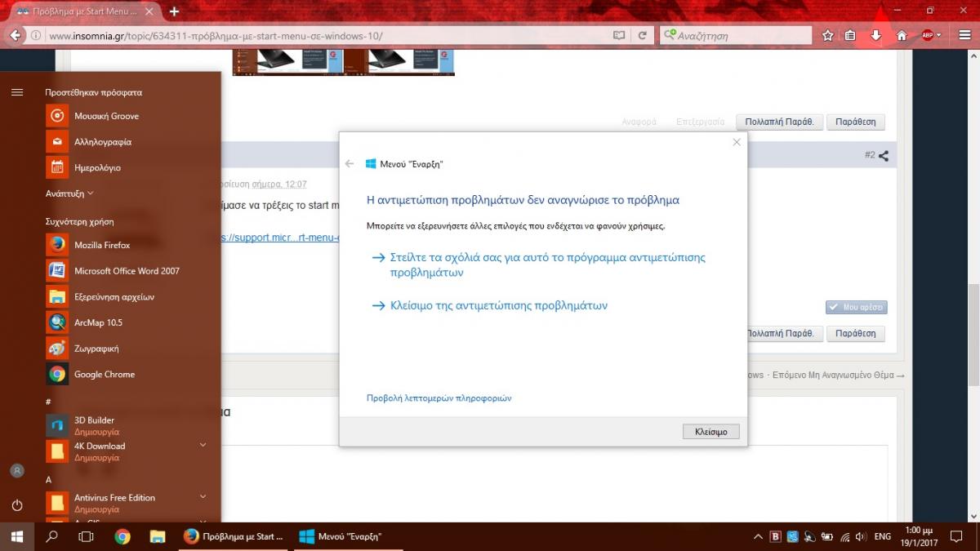980x551 pixels.
Task: Open Chrome pinned on the taskbar
Action: (x=122, y=536)
